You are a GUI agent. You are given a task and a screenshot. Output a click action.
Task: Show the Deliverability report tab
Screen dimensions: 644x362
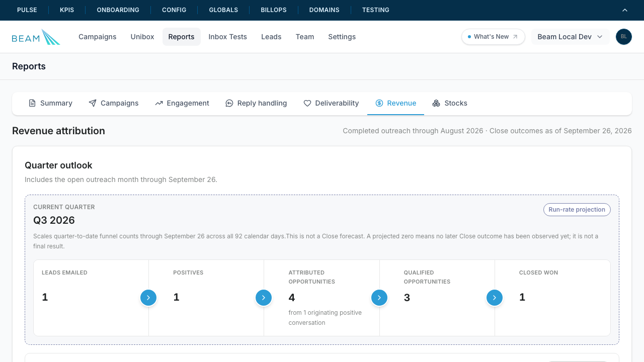point(331,103)
